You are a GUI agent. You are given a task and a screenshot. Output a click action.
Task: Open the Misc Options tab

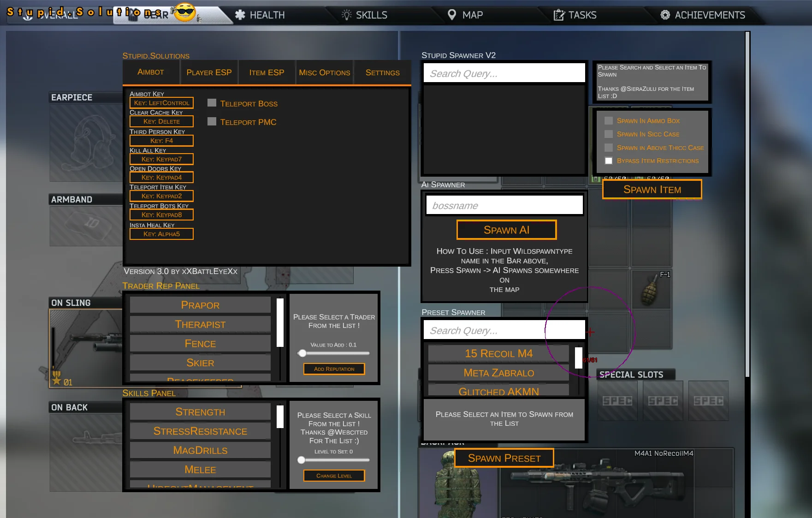coord(324,72)
